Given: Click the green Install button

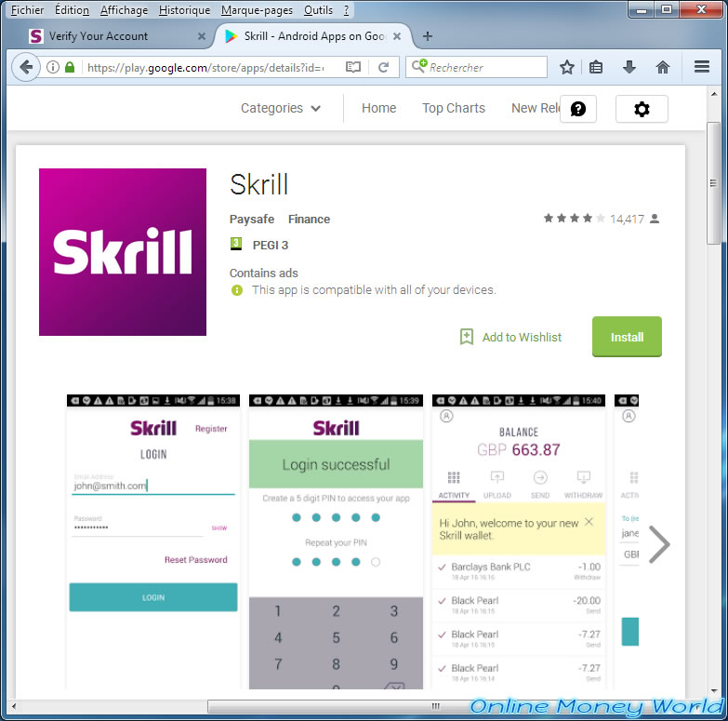Looking at the screenshot, I should pyautogui.click(x=627, y=337).
